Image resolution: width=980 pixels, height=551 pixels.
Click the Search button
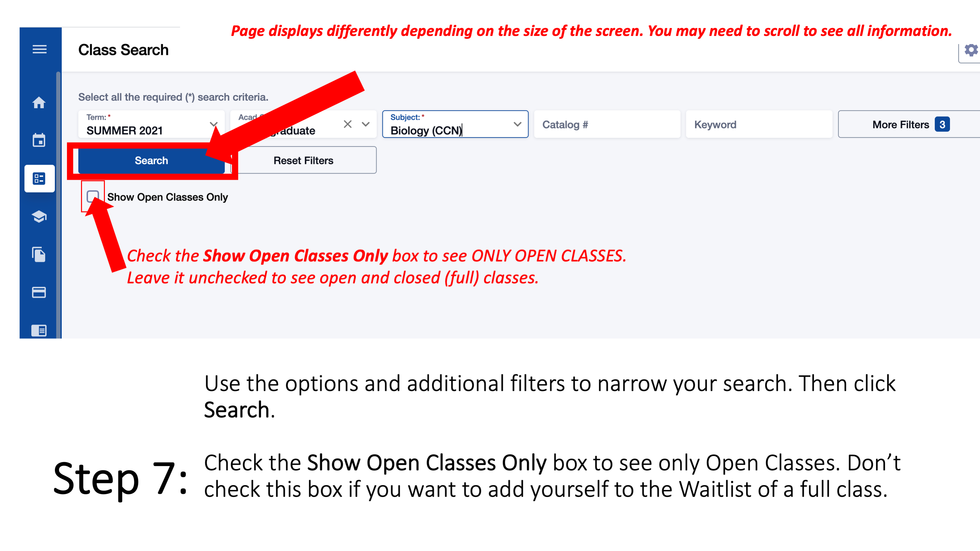[151, 160]
